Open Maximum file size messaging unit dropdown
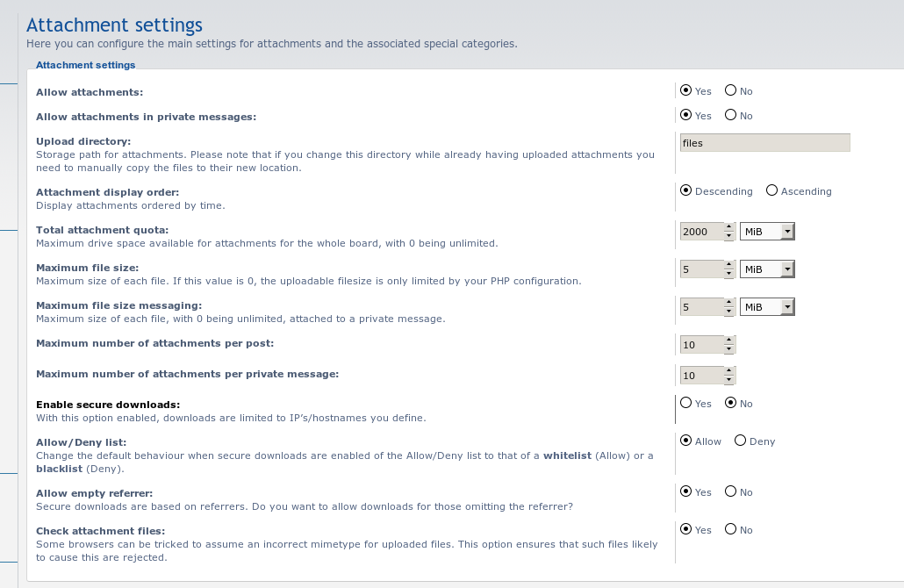Viewport: 904px width, 588px height. point(767,306)
